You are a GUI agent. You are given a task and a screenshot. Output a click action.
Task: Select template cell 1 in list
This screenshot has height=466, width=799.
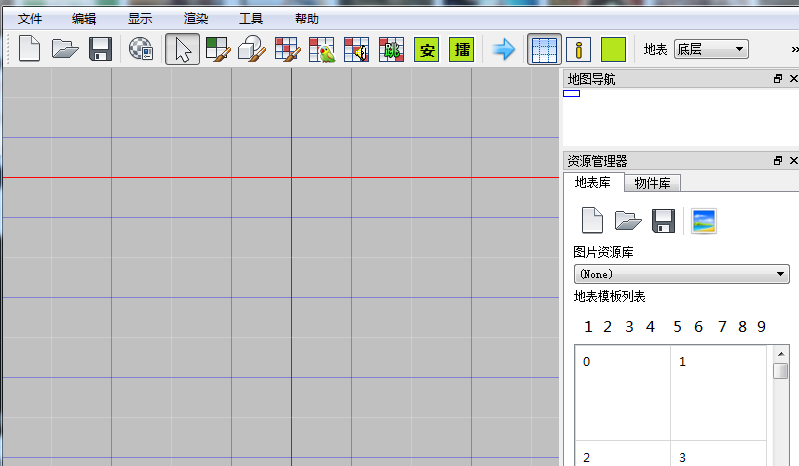point(718,393)
